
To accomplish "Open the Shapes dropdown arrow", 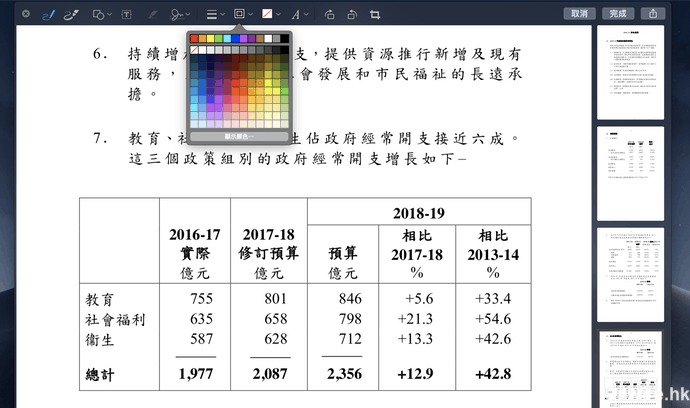I will coord(110,15).
